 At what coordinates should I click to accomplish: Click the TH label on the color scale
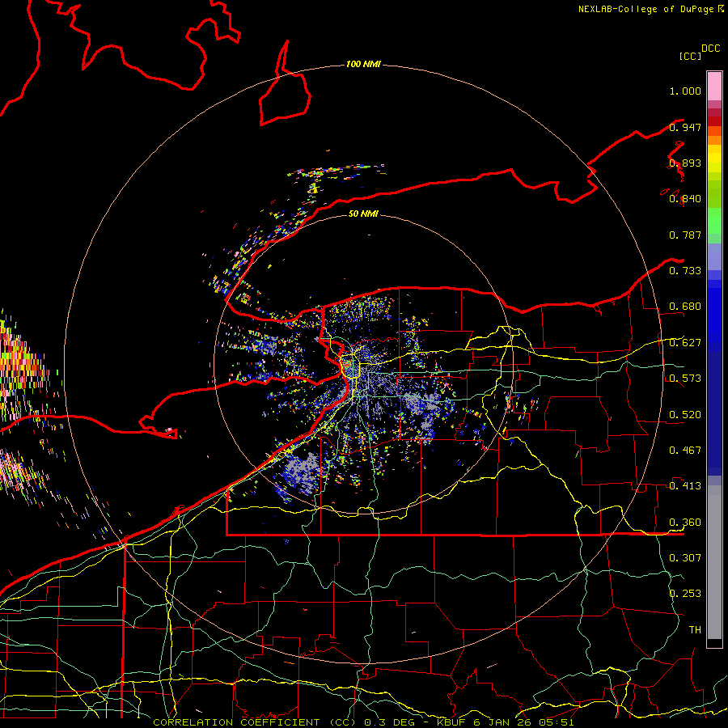coord(695,629)
